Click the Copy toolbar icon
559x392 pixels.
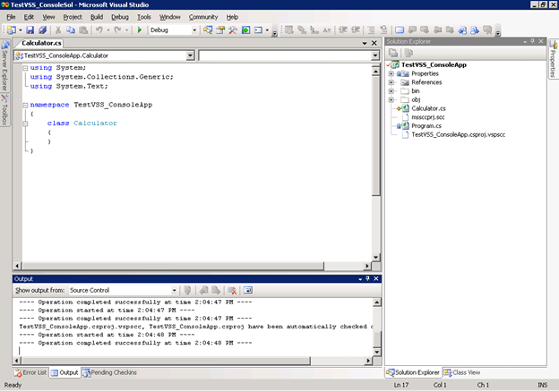coord(71,30)
